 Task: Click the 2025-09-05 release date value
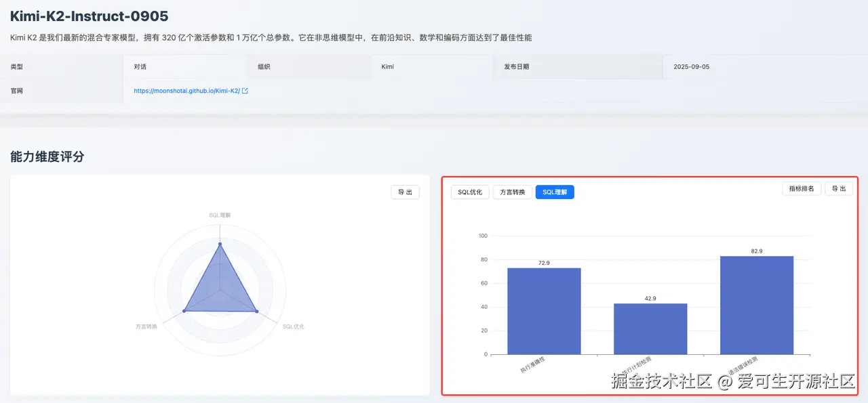click(x=692, y=67)
